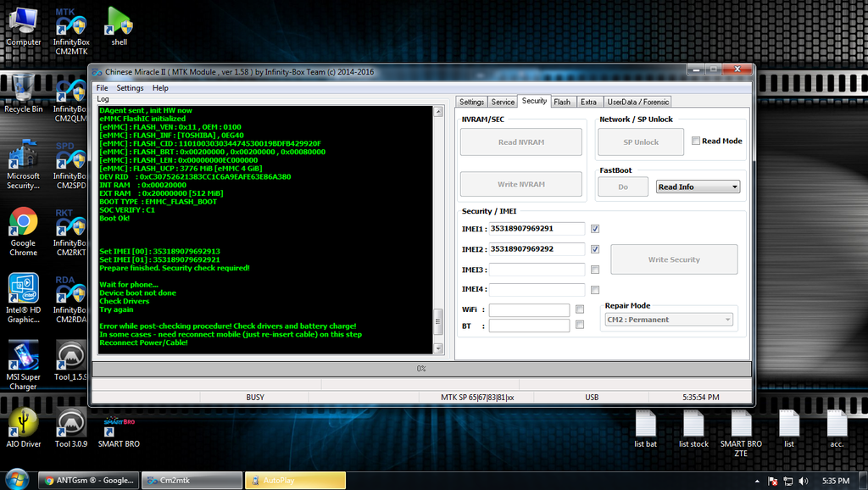
Task: Switch to the Settings tab
Action: tap(471, 102)
